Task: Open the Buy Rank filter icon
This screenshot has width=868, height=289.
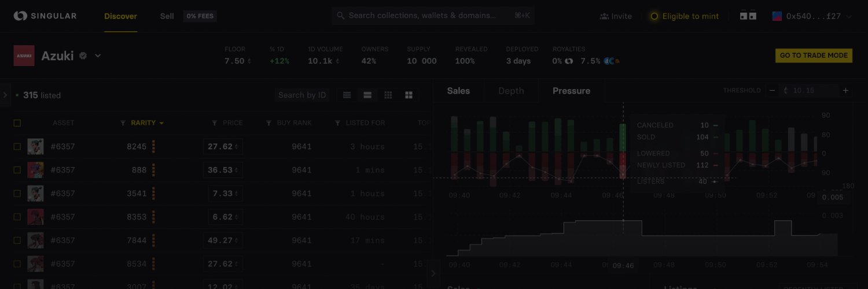Action: tap(269, 123)
